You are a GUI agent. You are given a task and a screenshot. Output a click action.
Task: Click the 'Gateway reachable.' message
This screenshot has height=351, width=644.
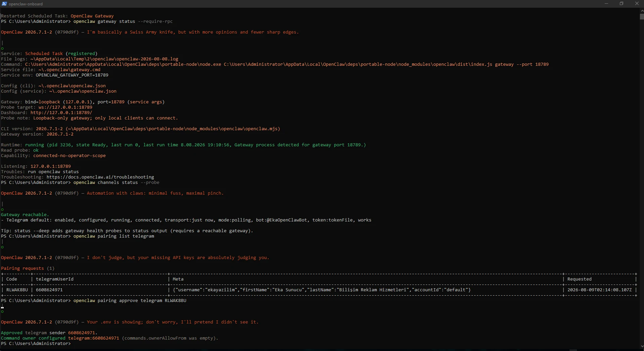[25, 215]
